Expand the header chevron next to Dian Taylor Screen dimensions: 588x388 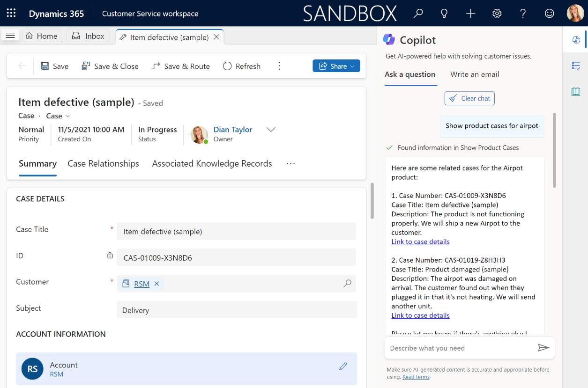point(271,130)
